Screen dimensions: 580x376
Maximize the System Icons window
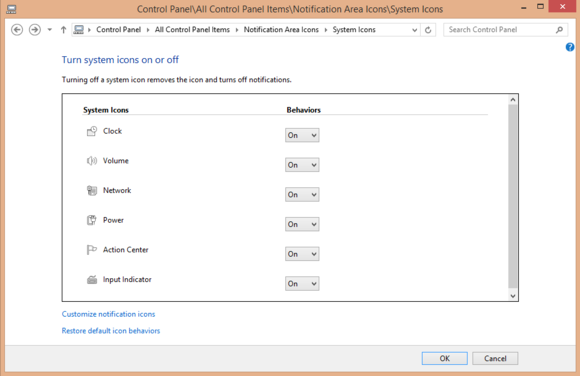point(540,7)
